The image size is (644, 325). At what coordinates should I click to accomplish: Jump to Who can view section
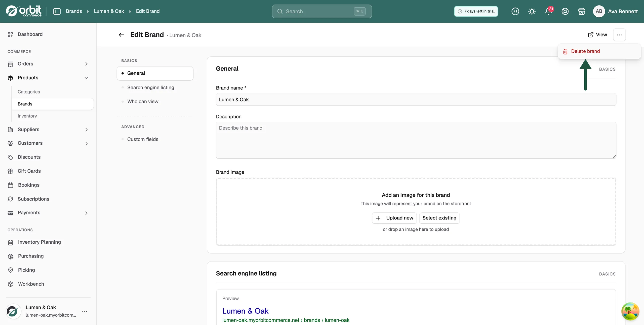pyautogui.click(x=143, y=102)
